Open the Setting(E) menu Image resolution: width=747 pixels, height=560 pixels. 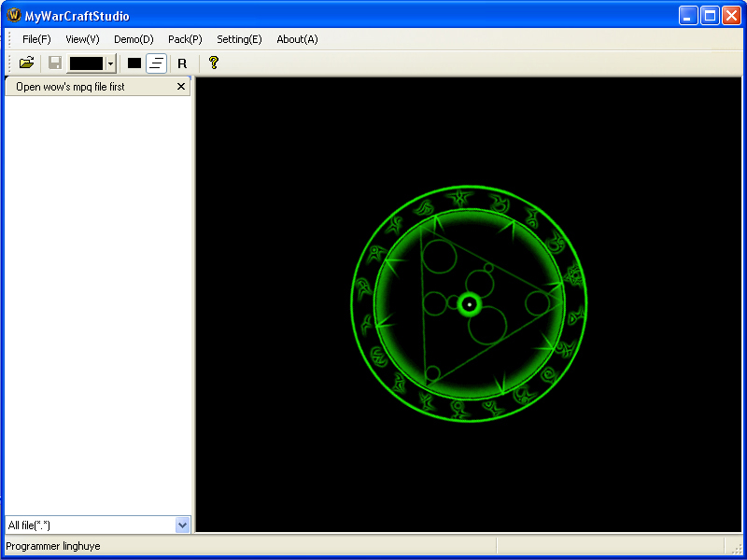click(x=239, y=39)
